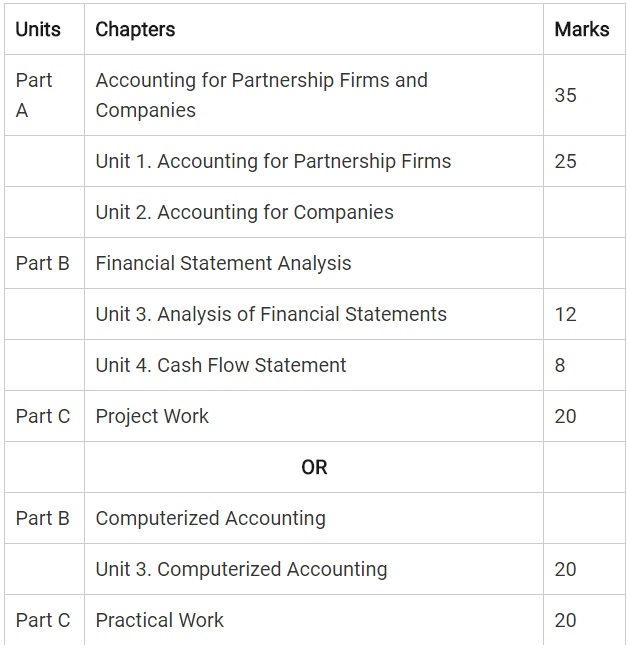The image size is (628, 648).
Task: Click the "Project Work" cell
Action: tap(152, 416)
